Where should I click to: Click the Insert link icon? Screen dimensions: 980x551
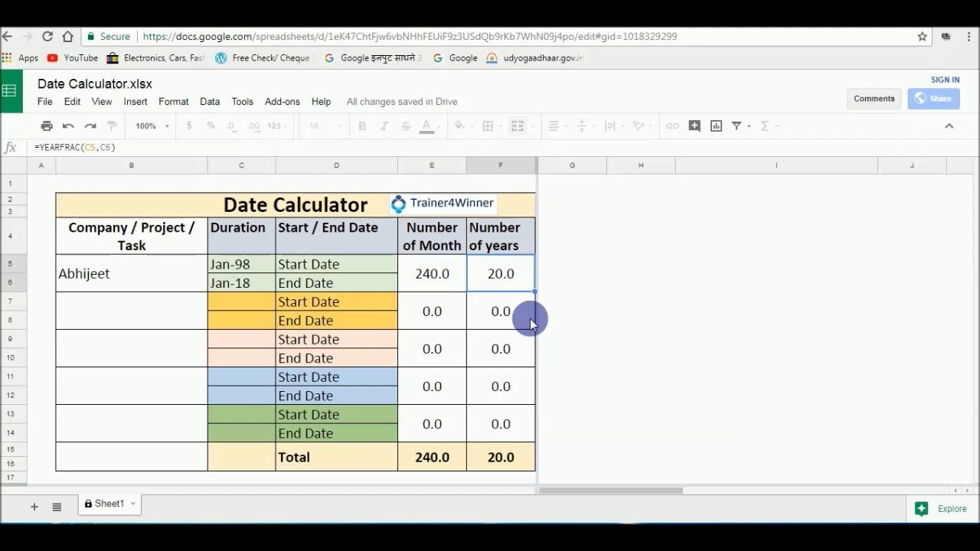(672, 126)
